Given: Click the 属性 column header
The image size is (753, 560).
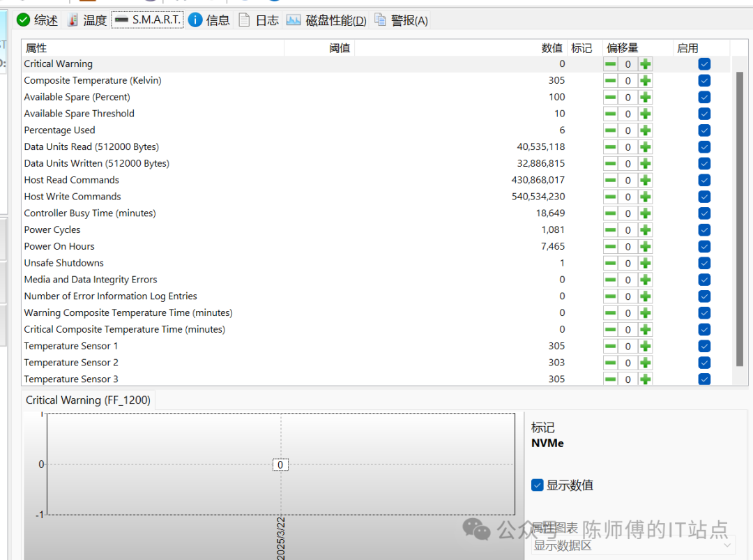Looking at the screenshot, I should coord(36,48).
